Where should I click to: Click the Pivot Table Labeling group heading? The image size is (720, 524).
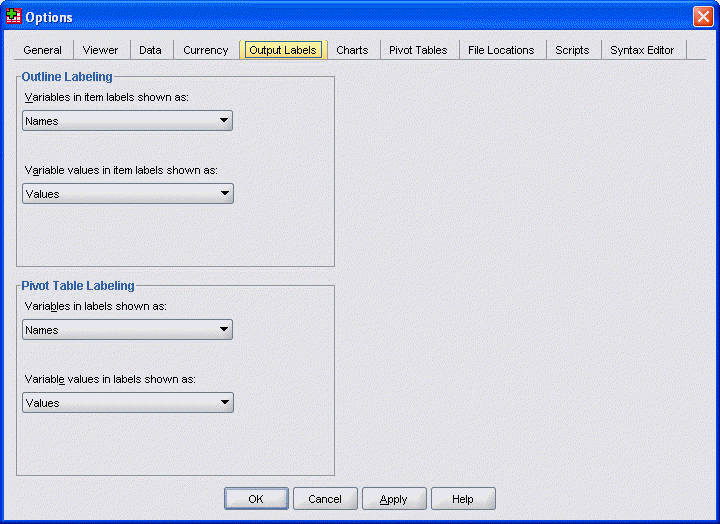78,286
